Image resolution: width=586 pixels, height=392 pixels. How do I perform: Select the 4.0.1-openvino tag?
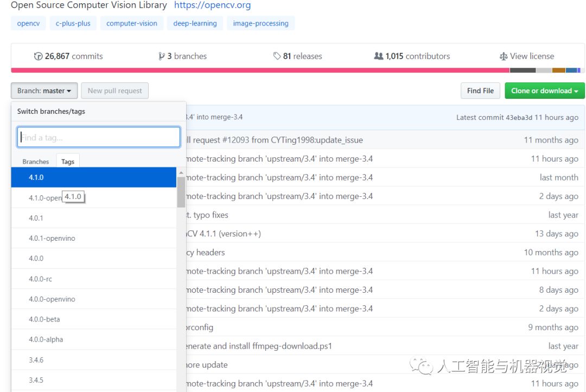pos(93,238)
